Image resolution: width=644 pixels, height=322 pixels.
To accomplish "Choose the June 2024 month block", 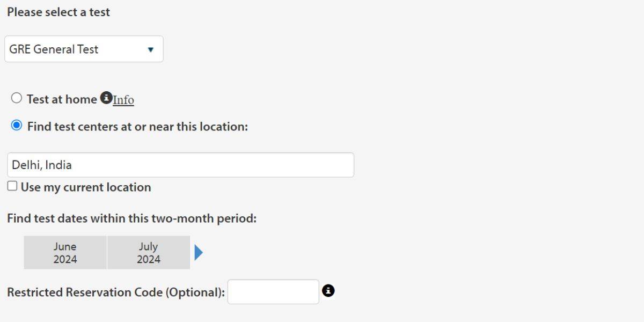I will point(65,253).
